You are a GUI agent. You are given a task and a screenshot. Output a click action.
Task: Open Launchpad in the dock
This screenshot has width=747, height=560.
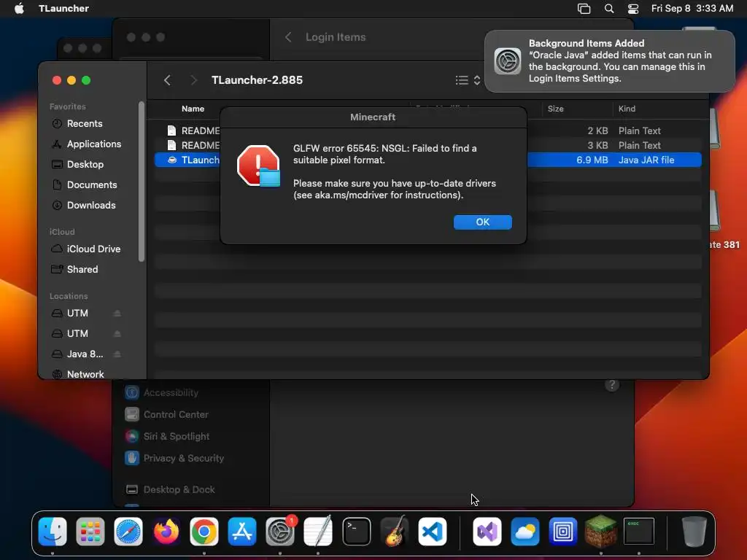tap(90, 531)
